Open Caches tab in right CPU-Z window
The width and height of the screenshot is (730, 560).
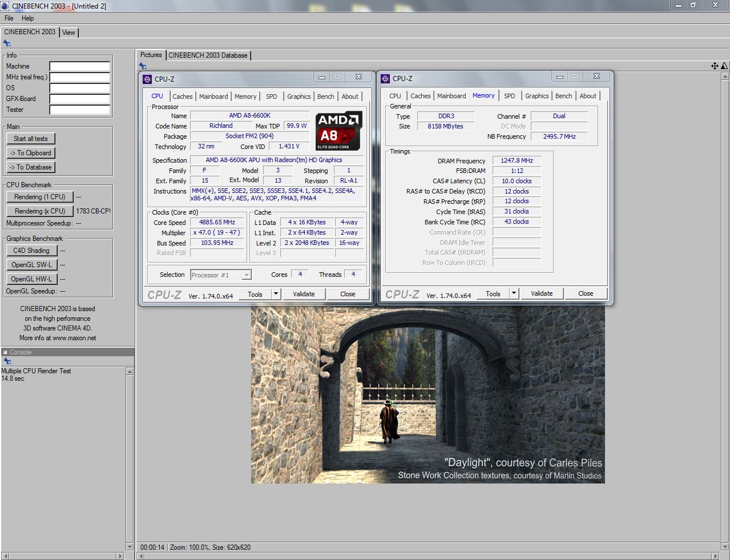point(421,96)
